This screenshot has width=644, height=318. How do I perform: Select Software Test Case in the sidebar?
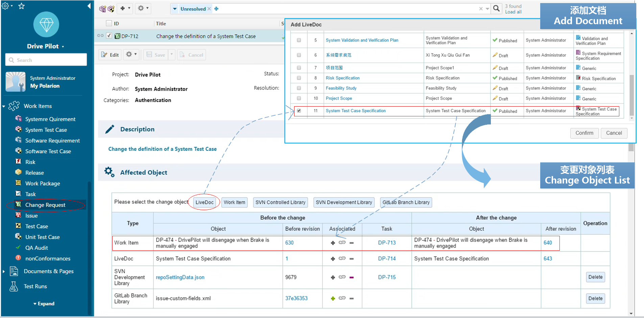[48, 151]
